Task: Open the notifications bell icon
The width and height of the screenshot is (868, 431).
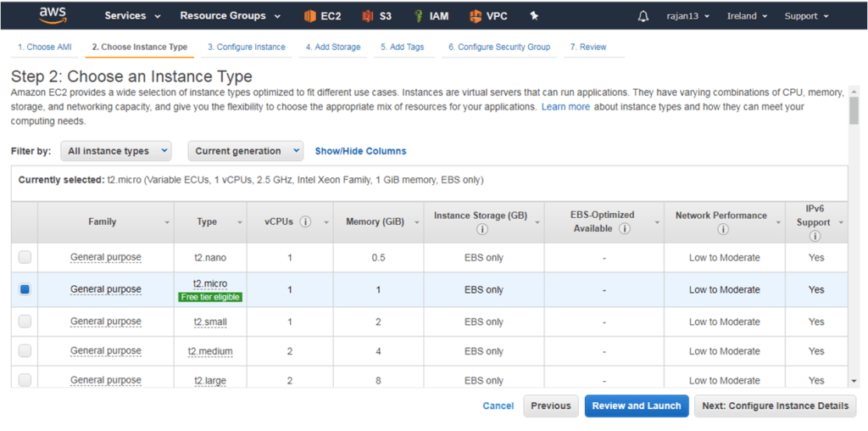Action: [x=643, y=16]
